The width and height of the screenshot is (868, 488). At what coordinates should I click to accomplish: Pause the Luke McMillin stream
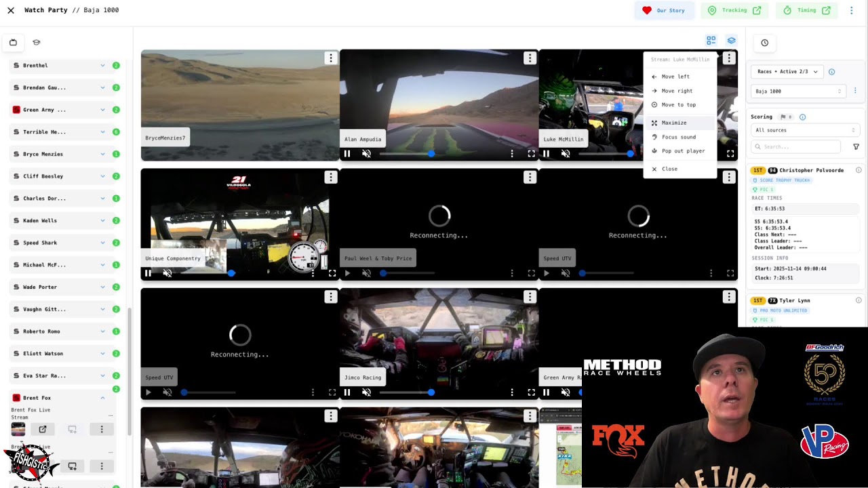pos(546,154)
